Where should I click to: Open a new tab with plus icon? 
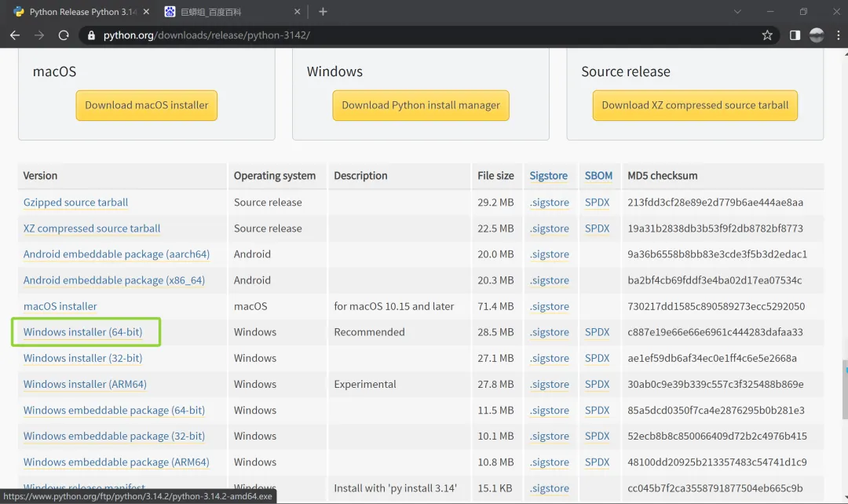[x=323, y=12]
